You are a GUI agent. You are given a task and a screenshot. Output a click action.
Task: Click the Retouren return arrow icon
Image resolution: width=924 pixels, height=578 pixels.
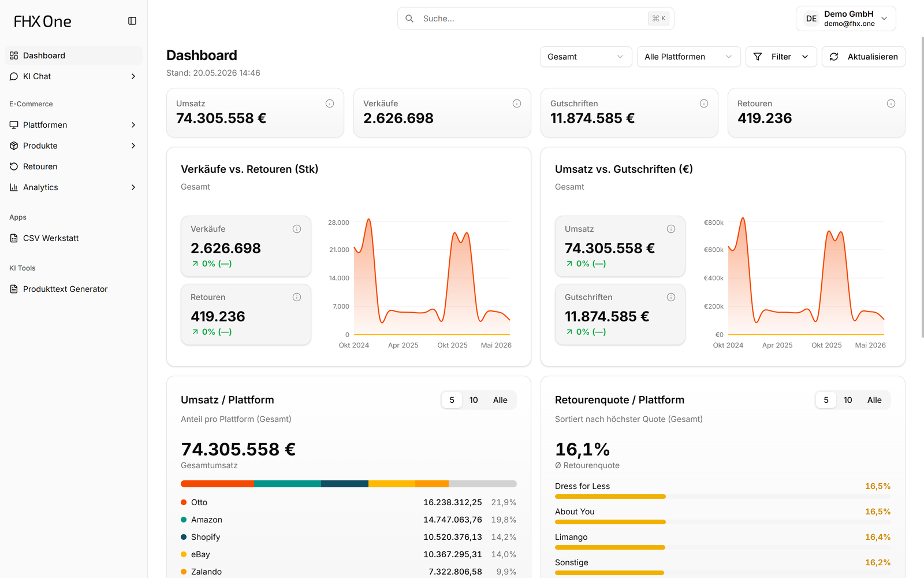pyautogui.click(x=14, y=166)
